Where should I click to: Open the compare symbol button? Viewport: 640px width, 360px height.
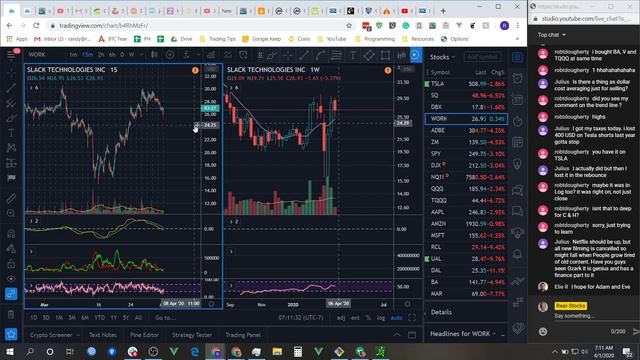[x=170, y=55]
